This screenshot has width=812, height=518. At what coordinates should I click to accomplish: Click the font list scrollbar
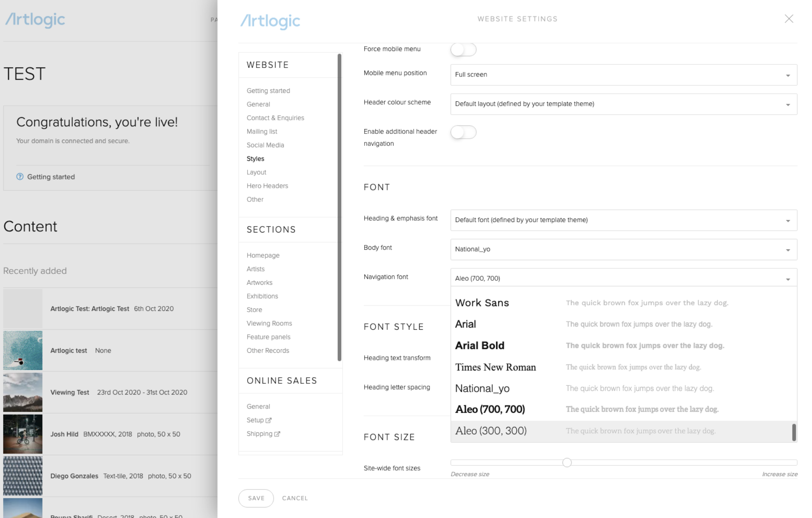pyautogui.click(x=794, y=432)
